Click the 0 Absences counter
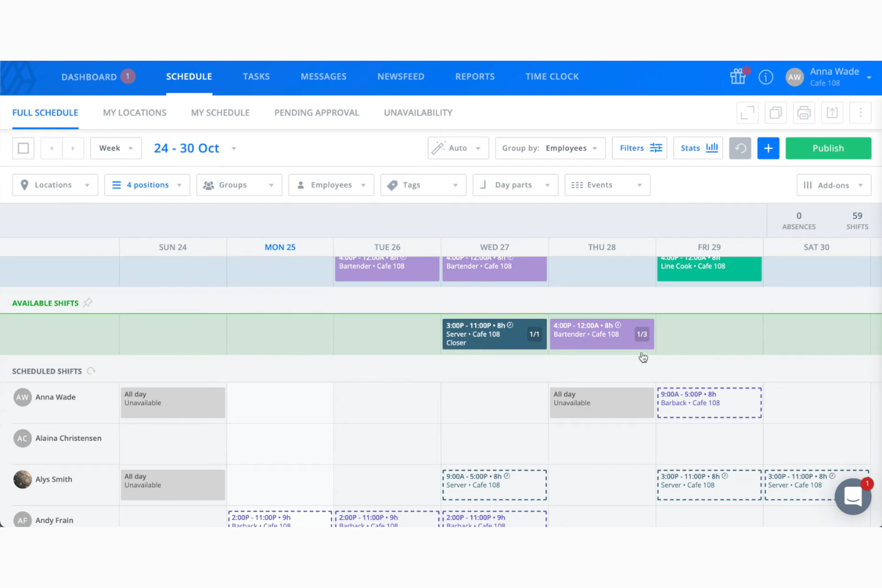 (x=799, y=220)
